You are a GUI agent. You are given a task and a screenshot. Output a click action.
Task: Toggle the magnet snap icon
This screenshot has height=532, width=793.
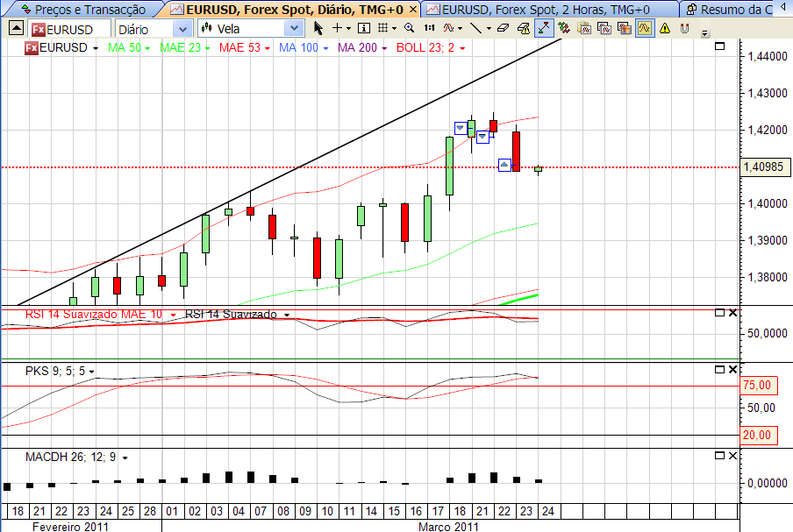(685, 28)
